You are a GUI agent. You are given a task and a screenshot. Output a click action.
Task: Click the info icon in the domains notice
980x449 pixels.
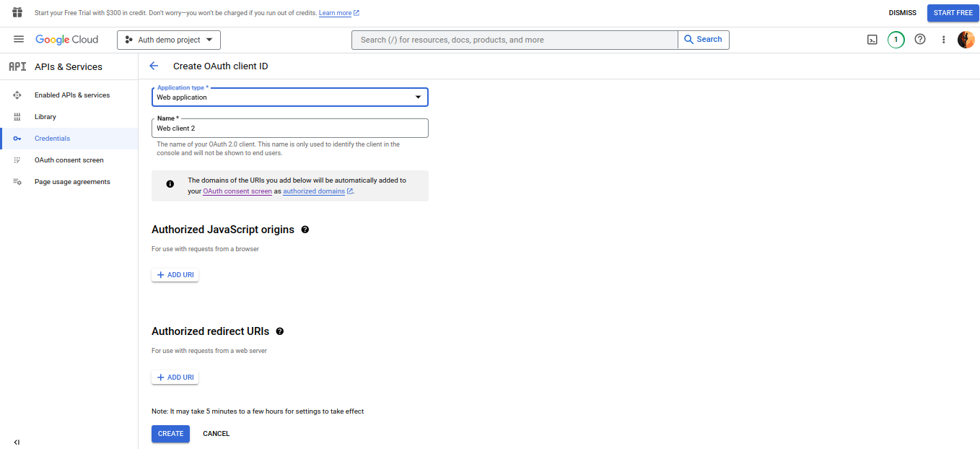tap(170, 184)
